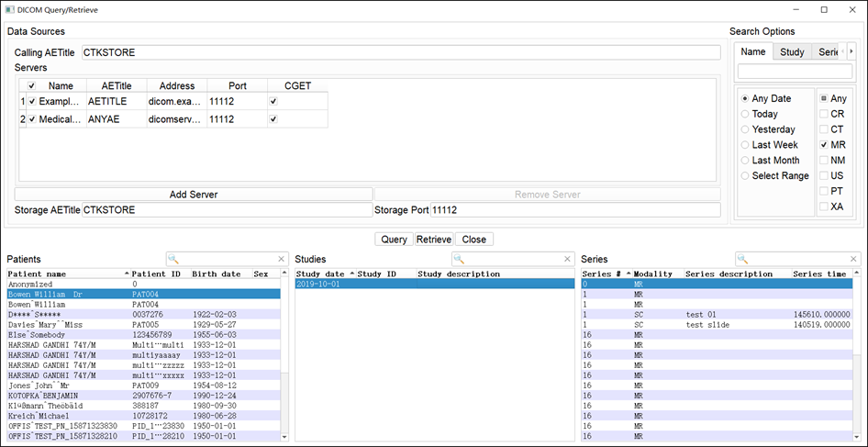Switch to the Study search tab
Viewport: 868px width, 447px height.
[x=792, y=52]
